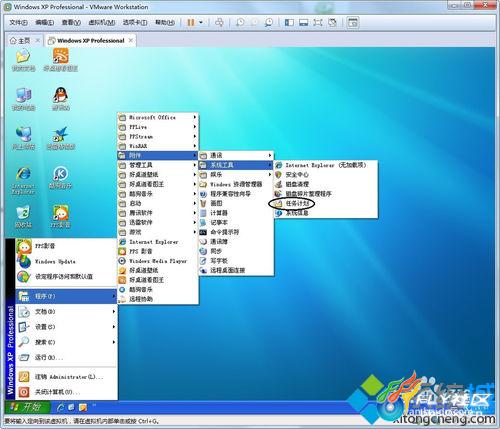The width and height of the screenshot is (500, 429).
Task: Toggle the sidebar library view icon
Action: point(289,23)
